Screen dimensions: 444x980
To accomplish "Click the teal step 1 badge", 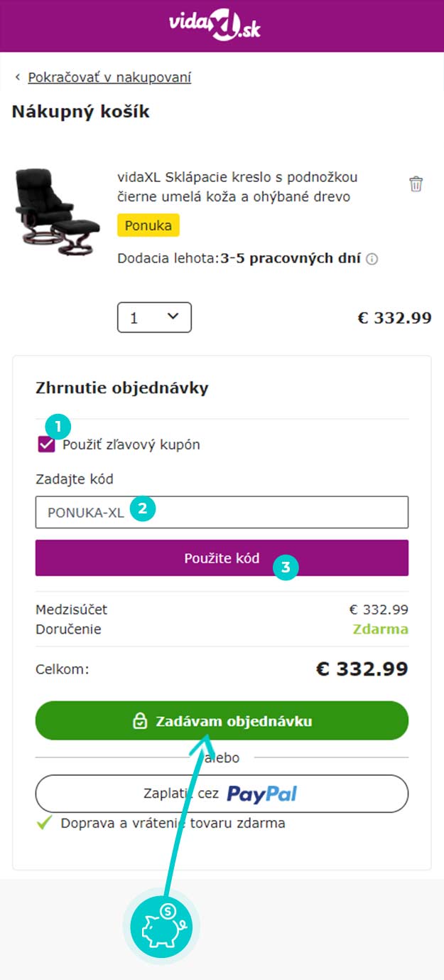I will coord(58,427).
